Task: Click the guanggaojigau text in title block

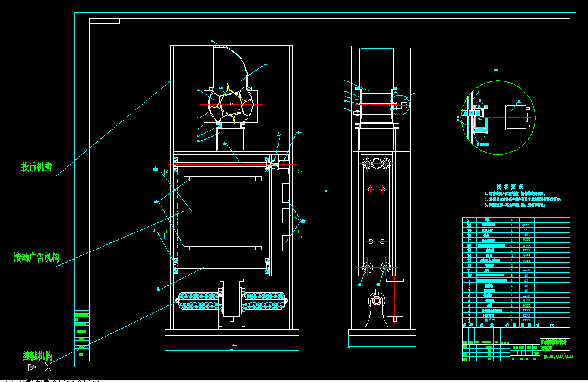Action: [x=558, y=356]
